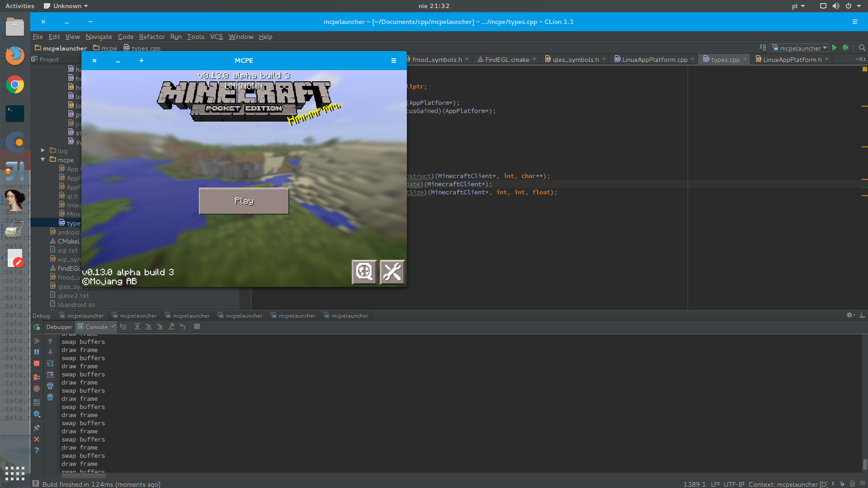Toggle Mute Breakpoints in debug sidebar
Image resolution: width=868 pixels, height=488 pixels.
tap(37, 389)
